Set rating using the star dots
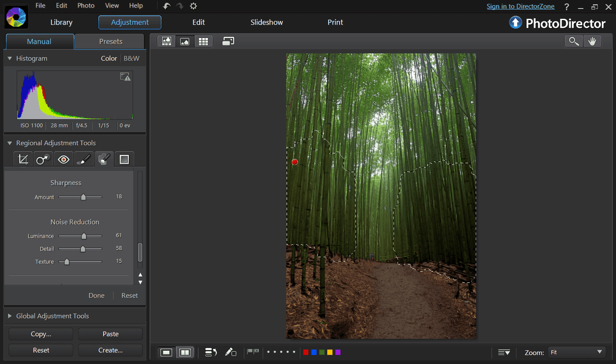Image resolution: width=616 pixels, height=364 pixels. pos(281,352)
